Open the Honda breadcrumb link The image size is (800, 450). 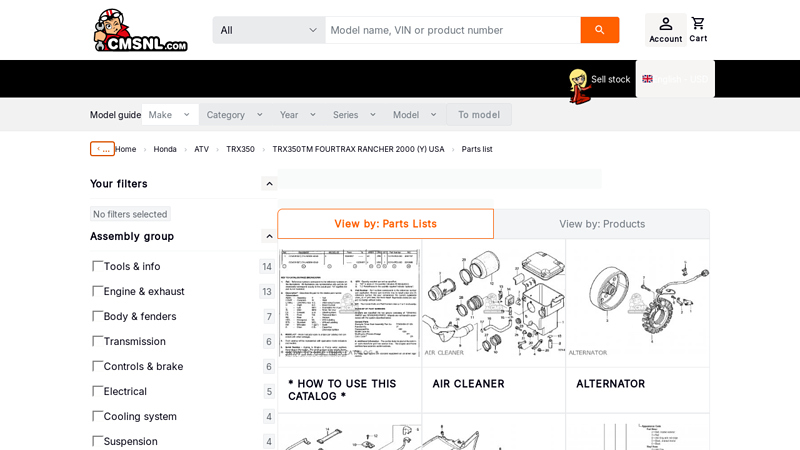point(165,149)
